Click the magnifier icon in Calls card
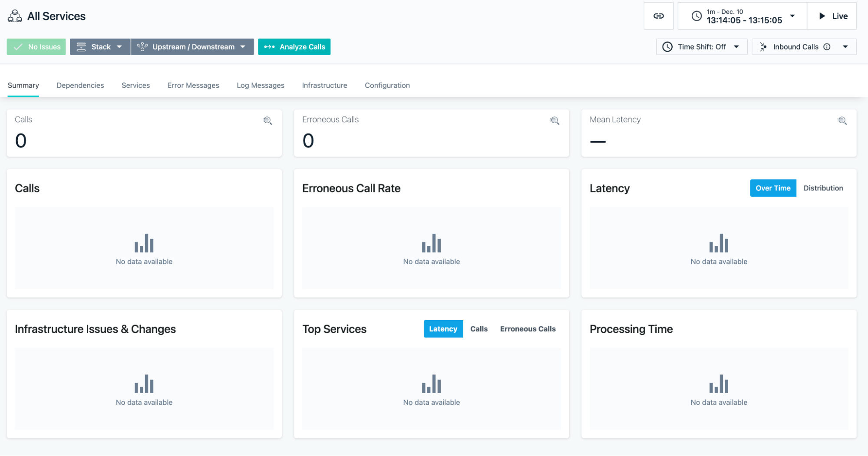Screen dimensions: 868x456 267,121
